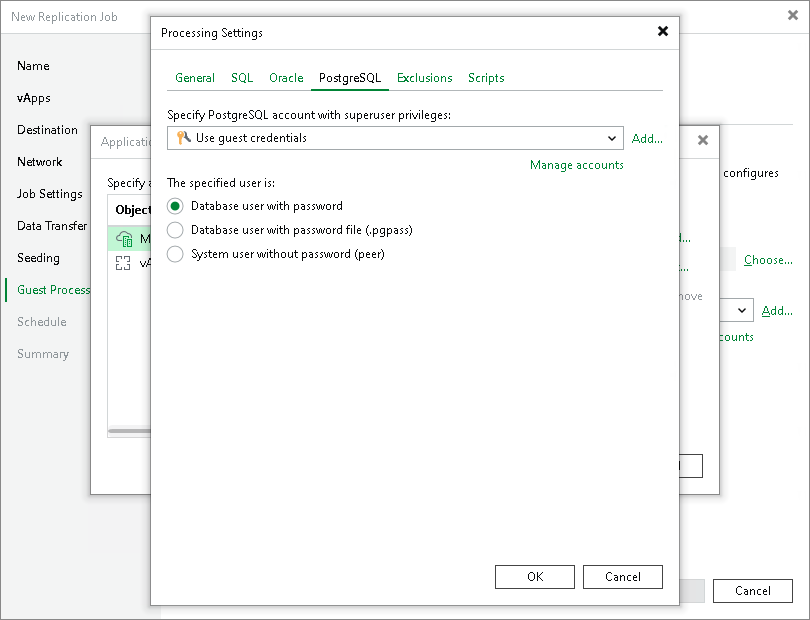Close the Processing Settings dialog
This screenshot has height=620, width=810.
tap(663, 32)
